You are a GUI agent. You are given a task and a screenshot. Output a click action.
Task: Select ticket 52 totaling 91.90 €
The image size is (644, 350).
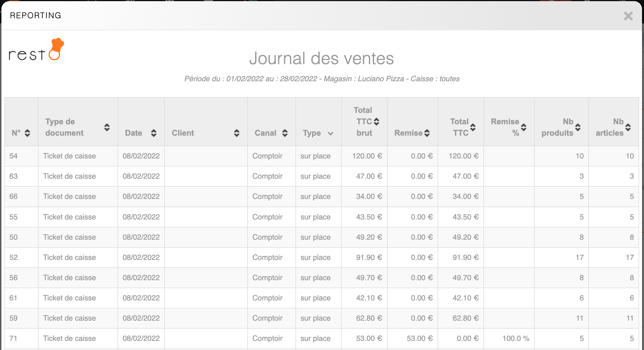tap(13, 257)
